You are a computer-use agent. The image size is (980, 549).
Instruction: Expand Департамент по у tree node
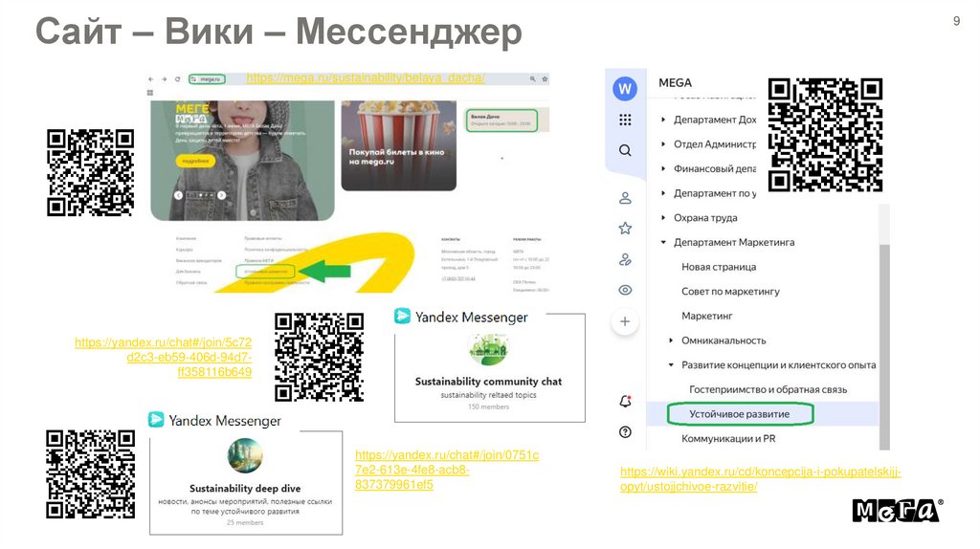click(663, 193)
